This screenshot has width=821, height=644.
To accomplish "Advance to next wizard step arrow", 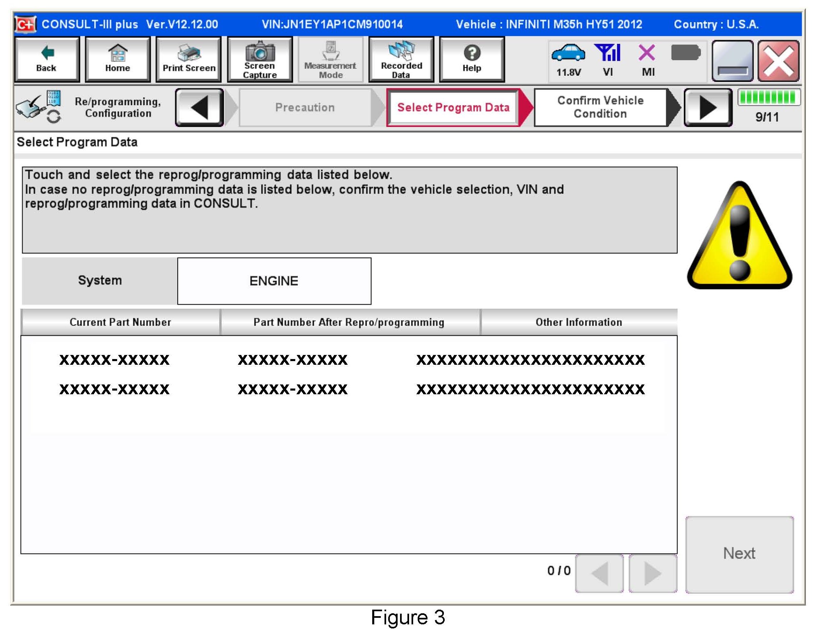I will pyautogui.click(x=708, y=108).
